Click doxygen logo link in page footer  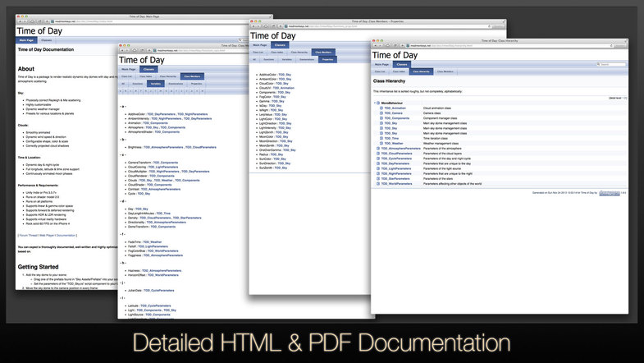tap(609, 192)
